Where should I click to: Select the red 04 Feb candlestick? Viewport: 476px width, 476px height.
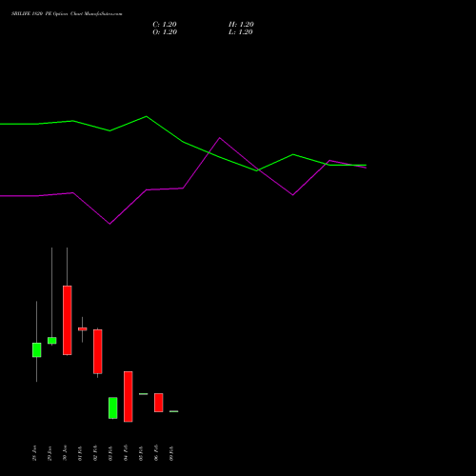(x=129, y=396)
